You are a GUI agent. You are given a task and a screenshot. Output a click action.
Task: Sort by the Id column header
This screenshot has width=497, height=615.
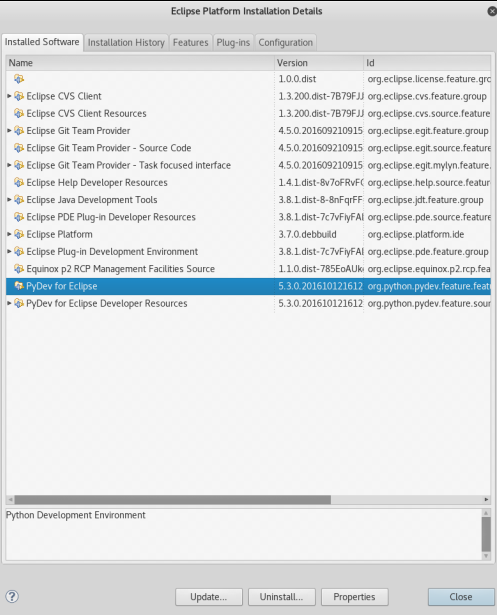(427, 63)
